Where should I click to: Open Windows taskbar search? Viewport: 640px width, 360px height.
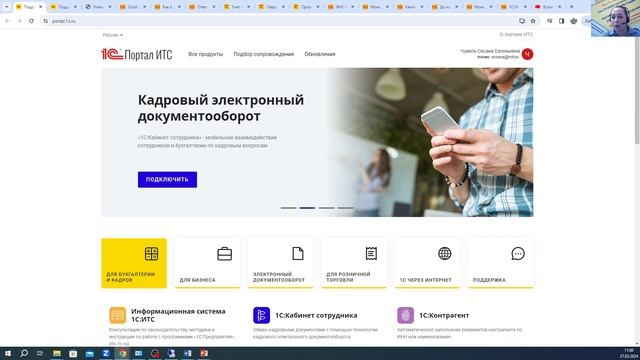(24, 353)
